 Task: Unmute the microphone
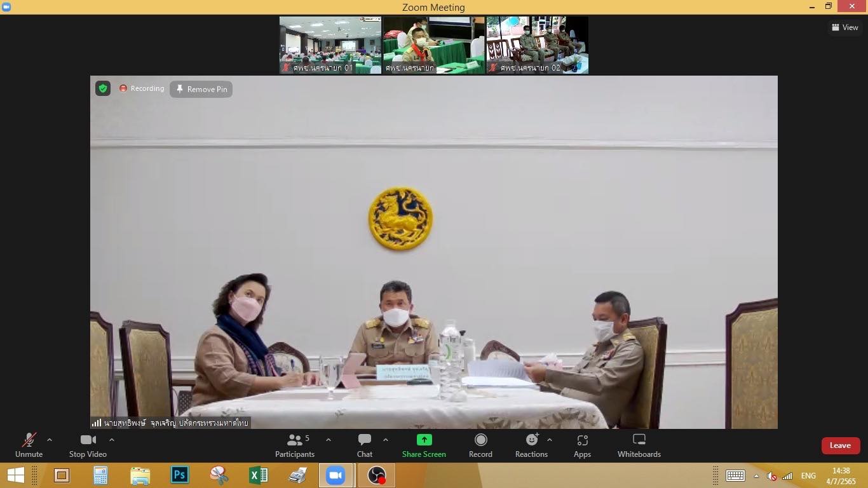tap(29, 445)
